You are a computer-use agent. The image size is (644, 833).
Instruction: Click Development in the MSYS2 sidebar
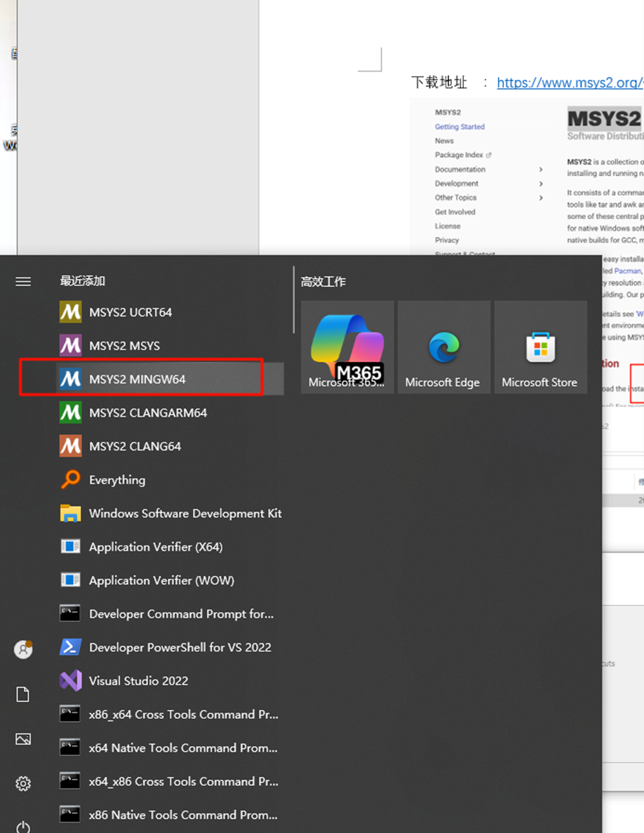pyautogui.click(x=456, y=183)
